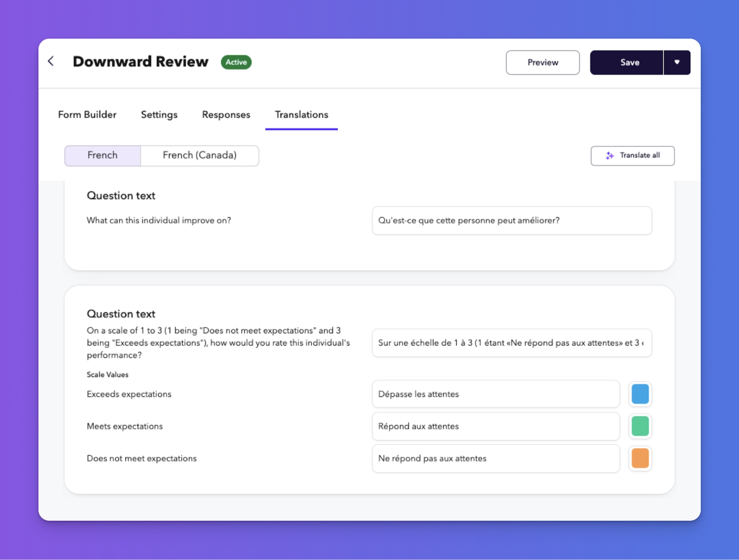Edit the 'Dépasse les attentes' field
The height and width of the screenshot is (560, 739).
(x=495, y=394)
